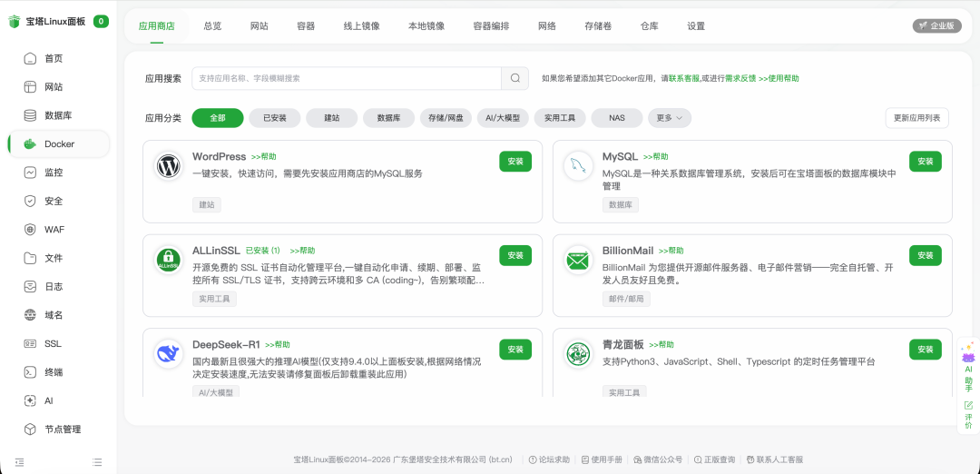
Task: Open the 日志 logs icon
Action: coord(30,286)
